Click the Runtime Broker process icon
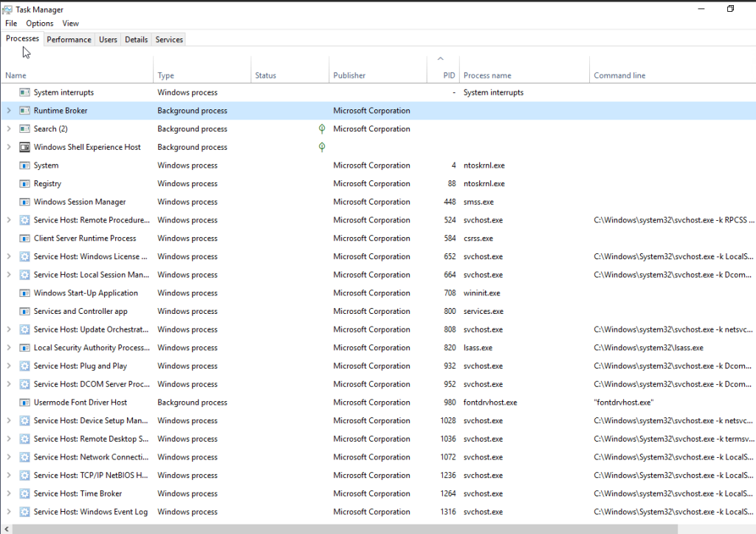756x534 pixels. point(24,111)
